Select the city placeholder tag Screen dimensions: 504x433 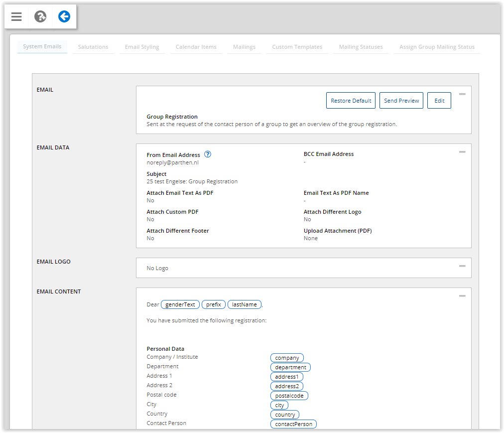pyautogui.click(x=279, y=405)
